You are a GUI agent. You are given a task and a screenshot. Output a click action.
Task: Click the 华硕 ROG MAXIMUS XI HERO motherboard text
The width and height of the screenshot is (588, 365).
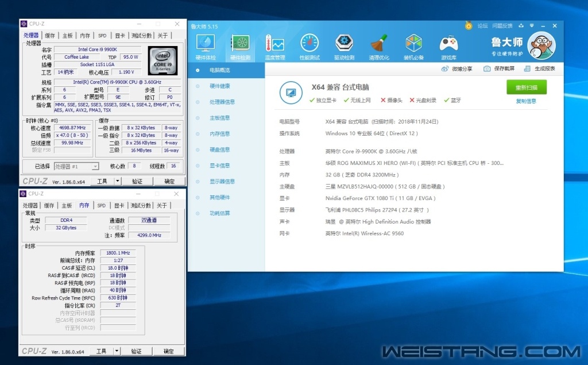click(415, 163)
